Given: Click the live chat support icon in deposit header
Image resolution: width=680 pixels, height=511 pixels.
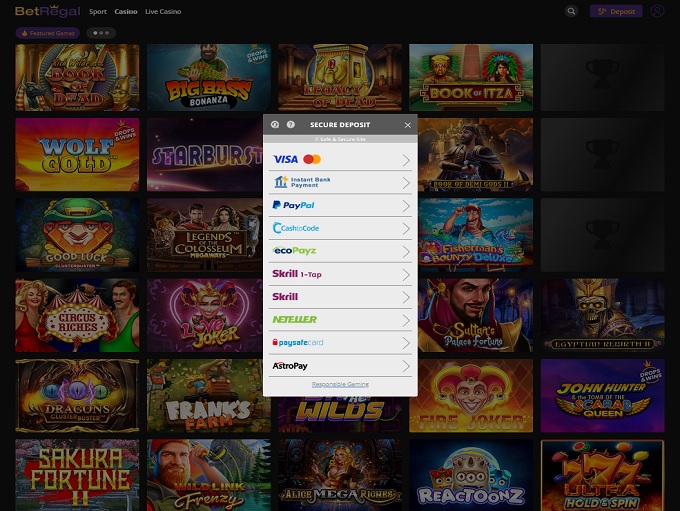Looking at the screenshot, I should [275, 125].
